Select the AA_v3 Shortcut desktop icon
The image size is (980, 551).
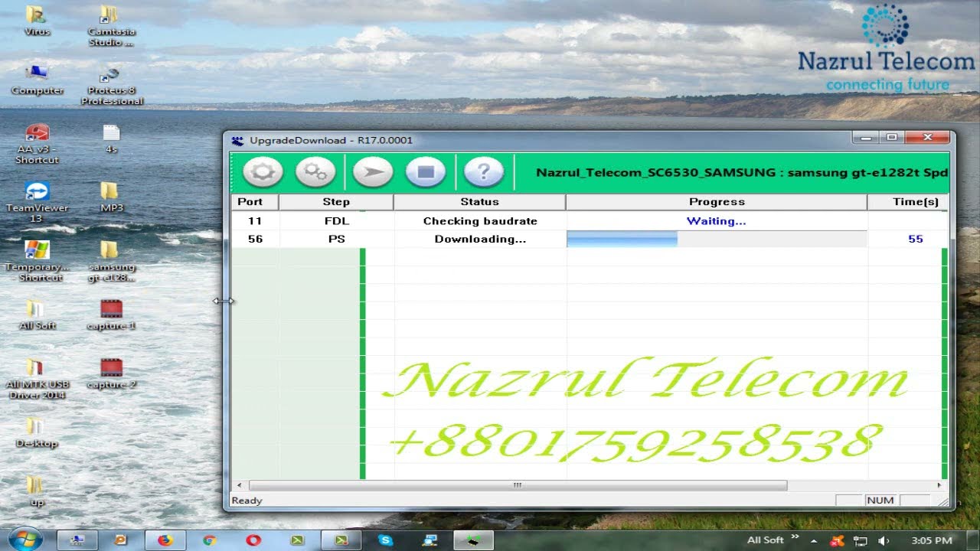coord(37,144)
